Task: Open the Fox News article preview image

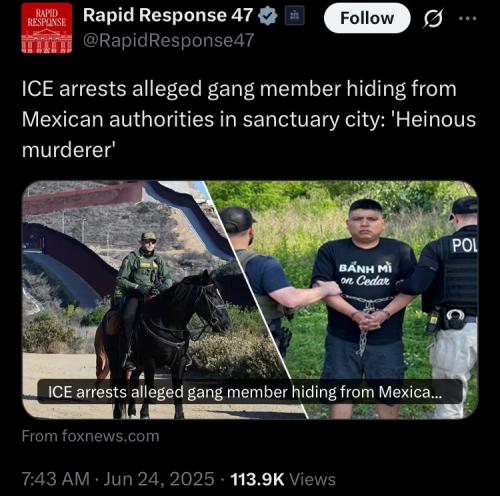Action: (250, 300)
